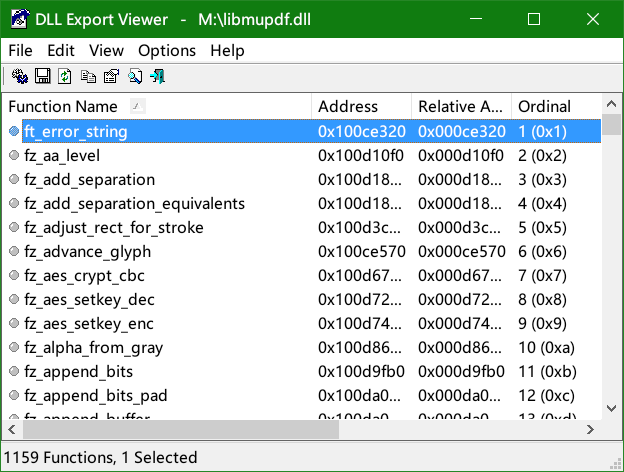The height and width of the screenshot is (472, 624).
Task: Click address 0x100d10f0
Action: [361, 155]
